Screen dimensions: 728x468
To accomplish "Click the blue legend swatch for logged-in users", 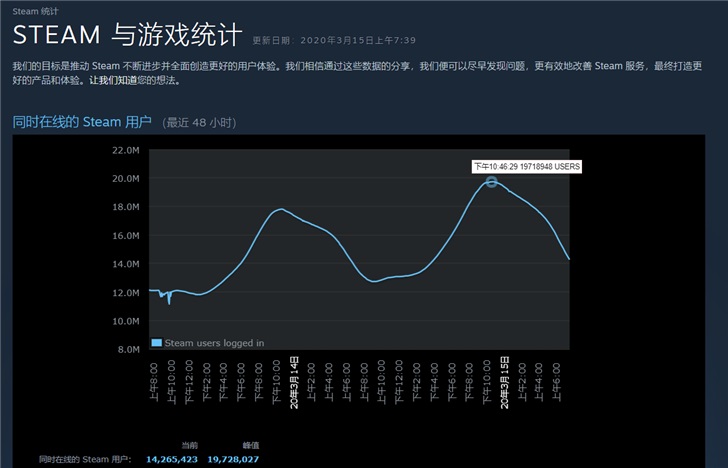I will coord(156,343).
